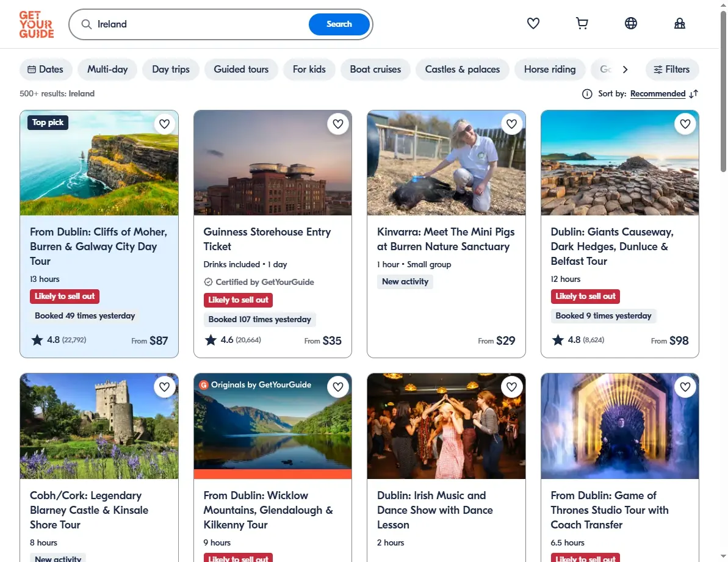
Task: Save Game of Thrones Studio Tour to wishlist
Action: (685, 387)
